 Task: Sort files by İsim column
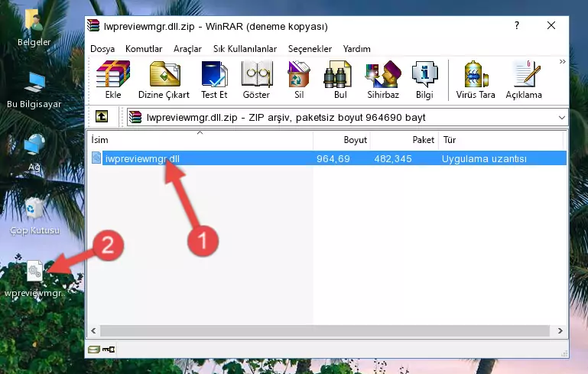click(200, 140)
